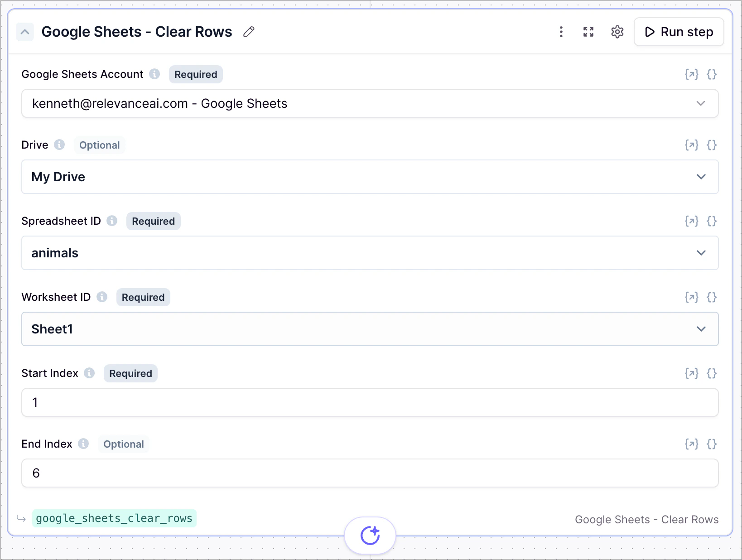Insert a variable into Spreadsheet ID
742x560 pixels.
coord(692,221)
